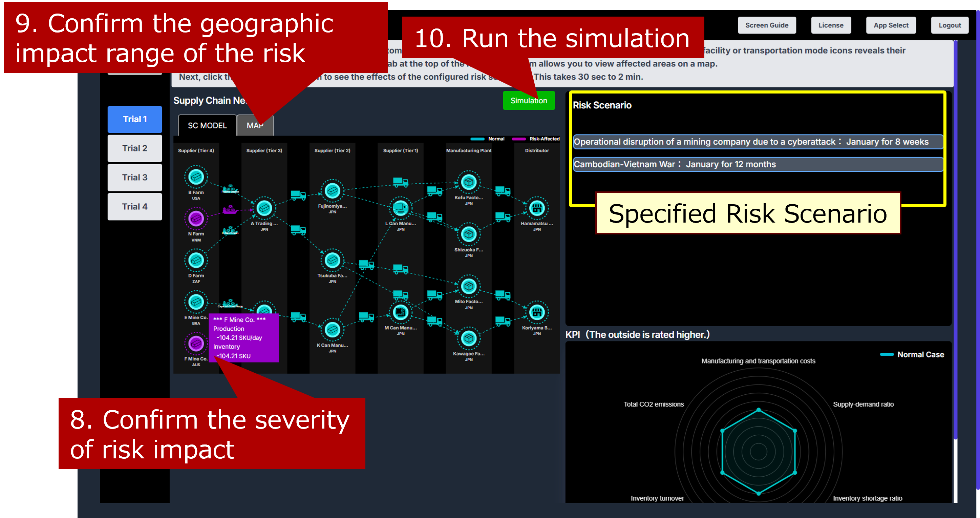Click the Kofu Factory plant icon
The height and width of the screenshot is (518, 980).
(469, 182)
